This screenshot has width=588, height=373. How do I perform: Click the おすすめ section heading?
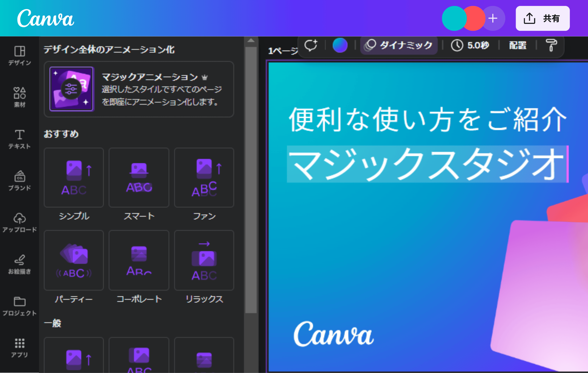61,134
